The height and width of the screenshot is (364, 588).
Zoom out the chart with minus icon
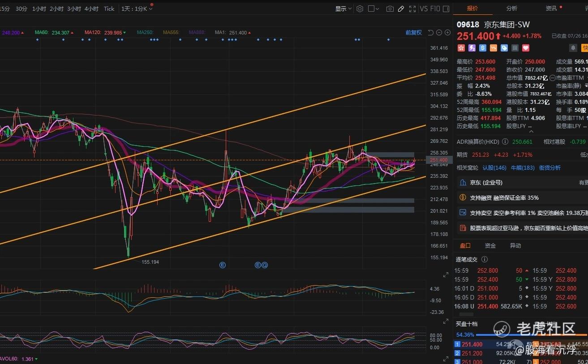pos(439,33)
